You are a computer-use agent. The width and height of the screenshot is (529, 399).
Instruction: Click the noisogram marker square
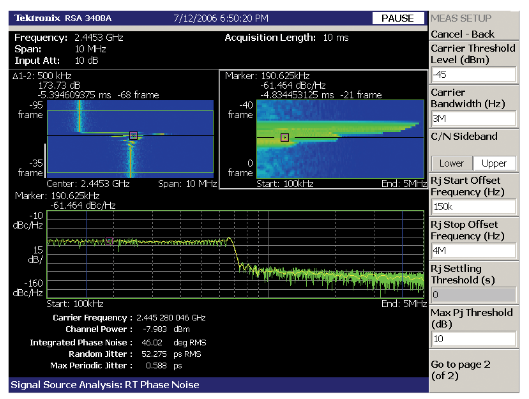285,137
